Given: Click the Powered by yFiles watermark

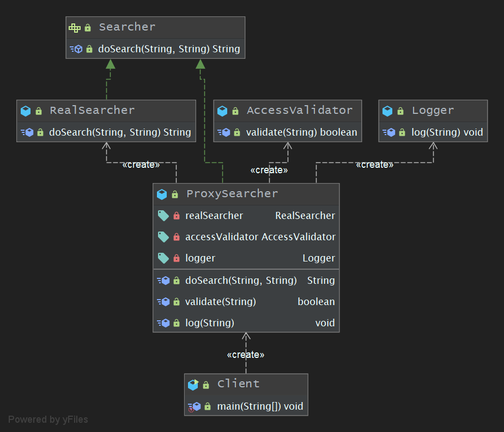Looking at the screenshot, I should click(x=48, y=419).
